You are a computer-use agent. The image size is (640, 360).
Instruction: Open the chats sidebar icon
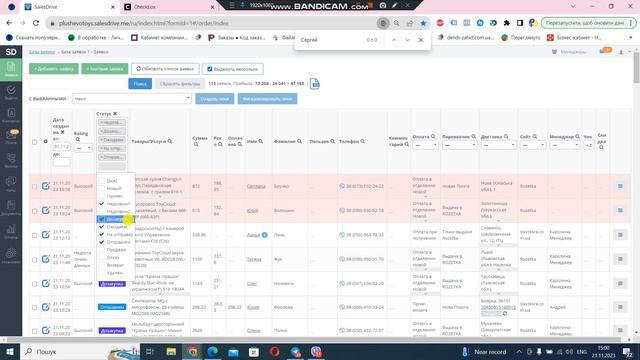pyautogui.click(x=11, y=184)
